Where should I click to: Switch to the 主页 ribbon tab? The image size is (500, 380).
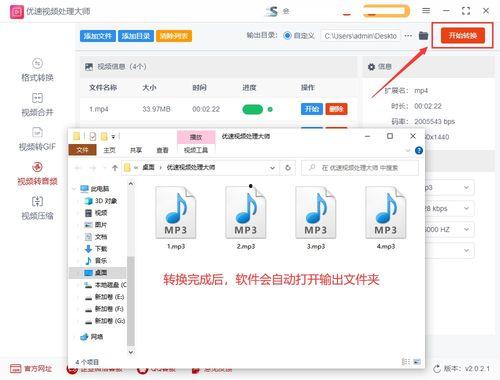[109, 150]
